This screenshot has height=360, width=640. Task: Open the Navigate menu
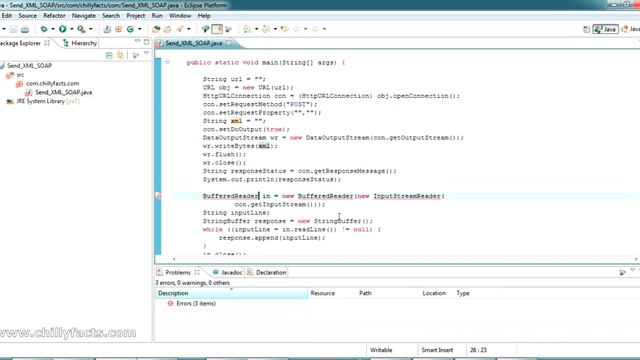pyautogui.click(x=84, y=16)
